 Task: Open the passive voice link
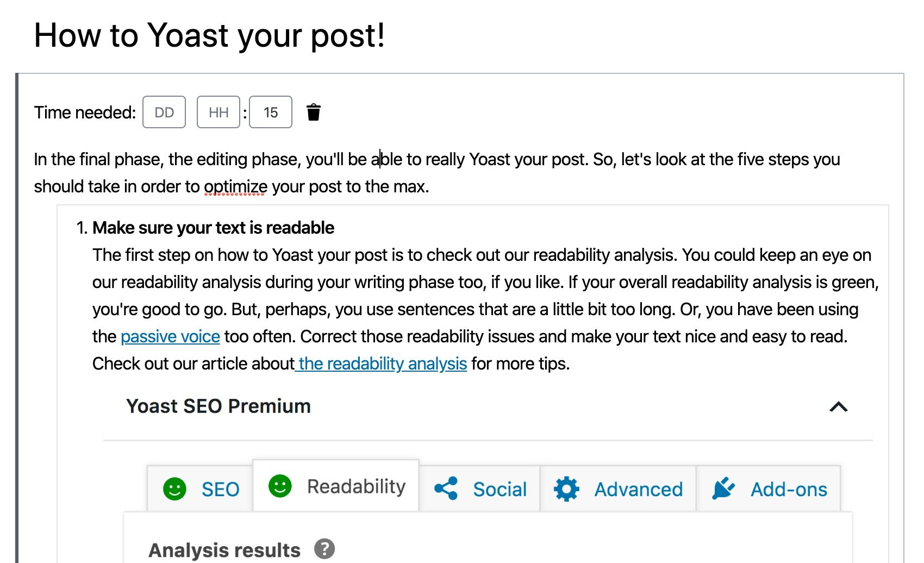click(x=170, y=336)
